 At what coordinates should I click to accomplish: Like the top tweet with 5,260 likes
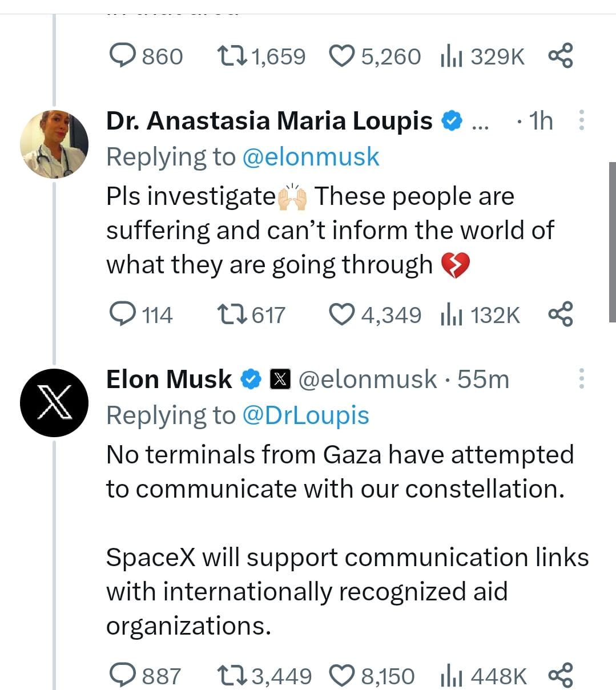(343, 56)
